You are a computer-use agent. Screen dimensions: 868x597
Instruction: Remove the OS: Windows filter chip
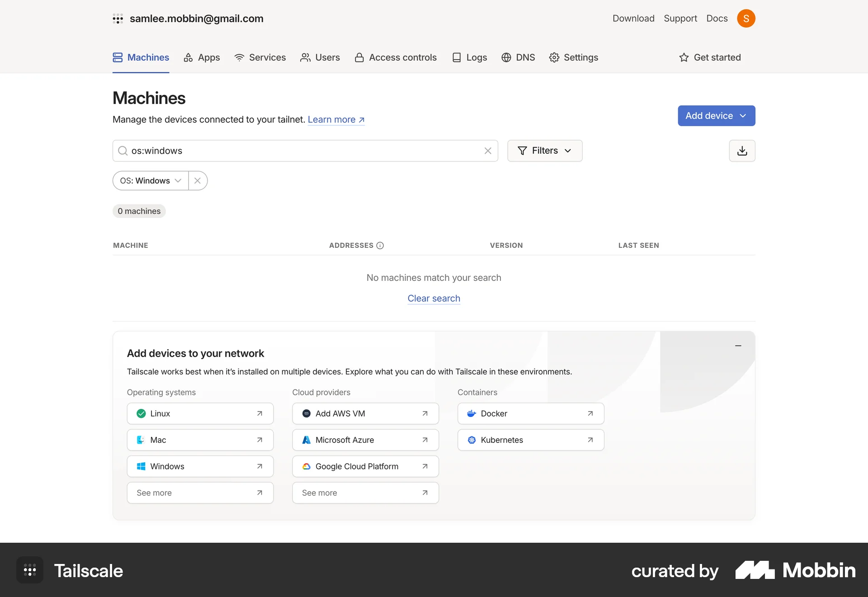click(x=198, y=180)
